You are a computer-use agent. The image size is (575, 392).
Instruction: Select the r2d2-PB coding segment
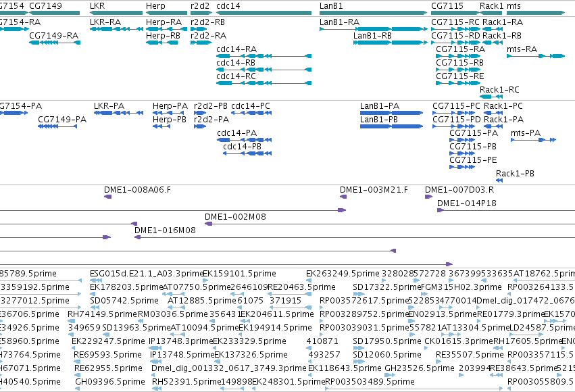pos(200,113)
